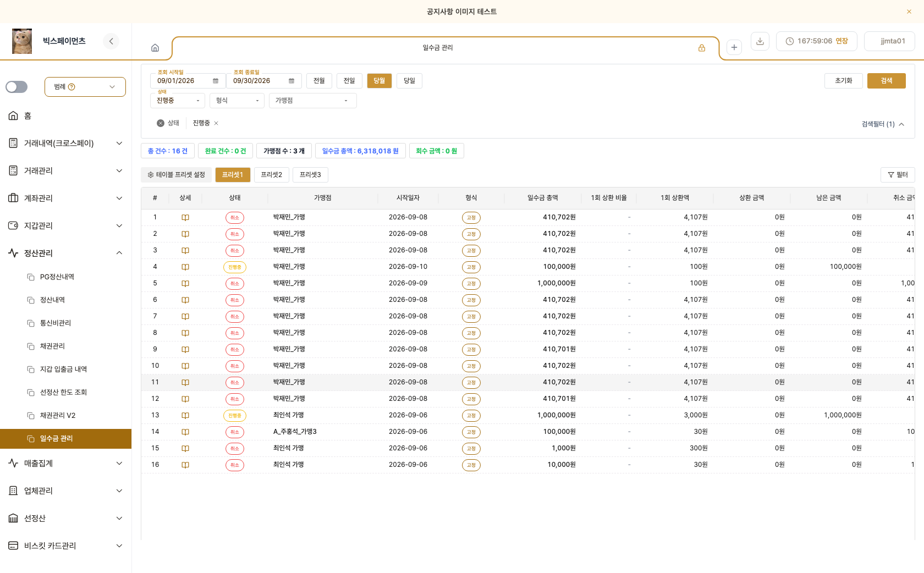
Task: Close the notice banner at the top
Action: (909, 12)
